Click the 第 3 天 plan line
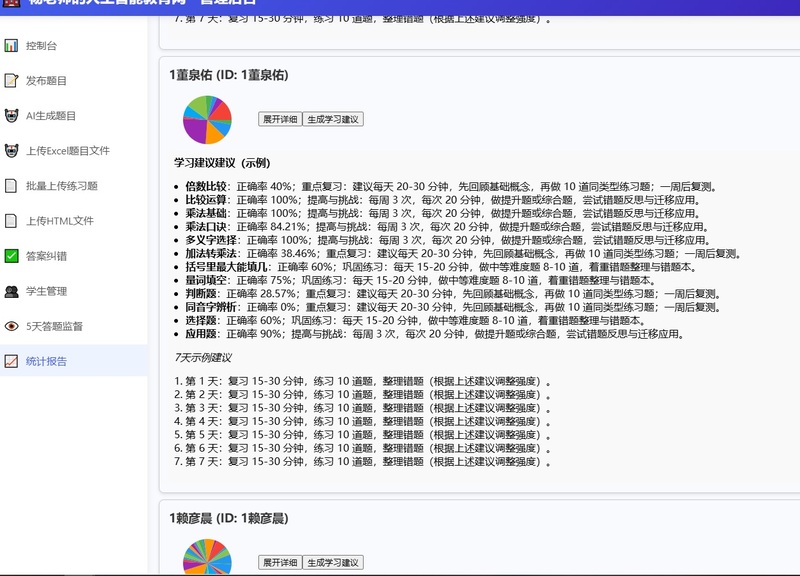The image size is (800, 576). click(363, 408)
